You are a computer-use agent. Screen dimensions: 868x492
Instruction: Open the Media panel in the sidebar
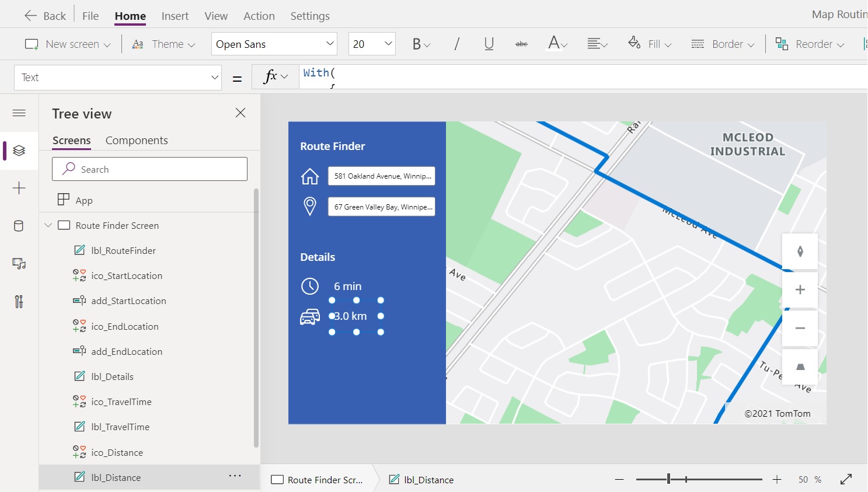click(x=19, y=264)
